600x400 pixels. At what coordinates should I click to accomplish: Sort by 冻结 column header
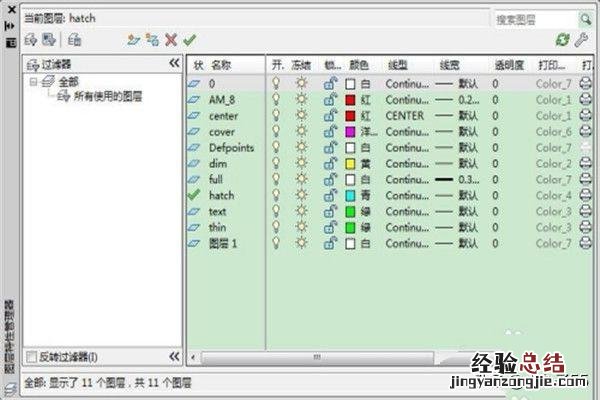301,65
